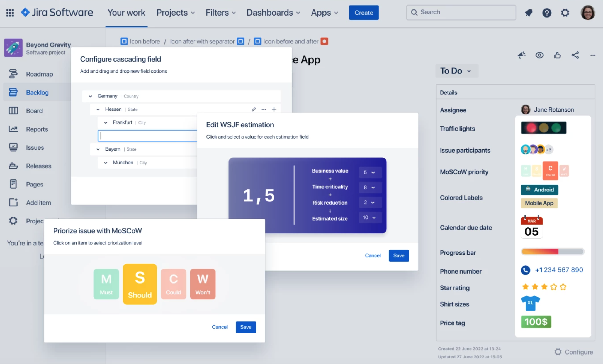Click the Android colored label
Image resolution: width=603 pixels, height=364 pixels.
coord(539,190)
